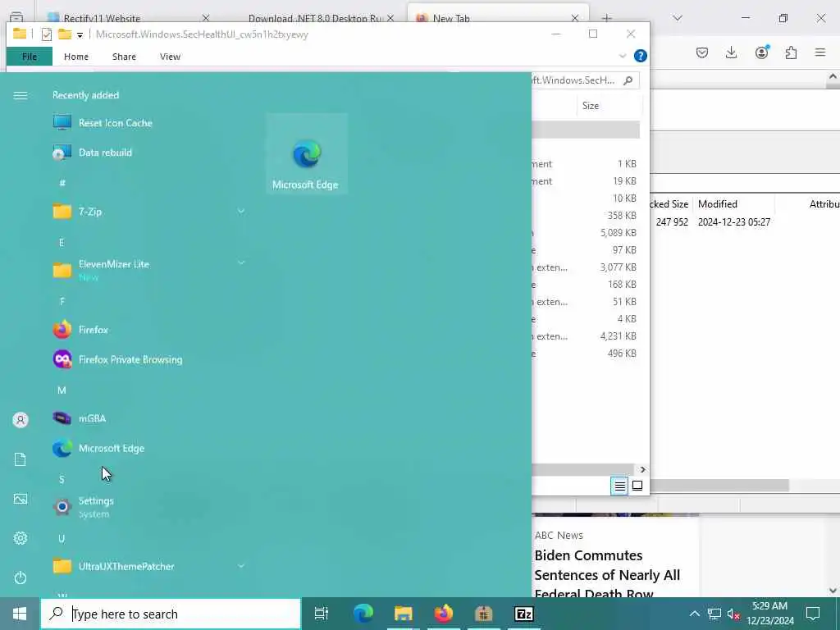Click Explorer horizontal scrollbar right arrow
Viewport: 840px width, 630px height.
pyautogui.click(x=642, y=470)
